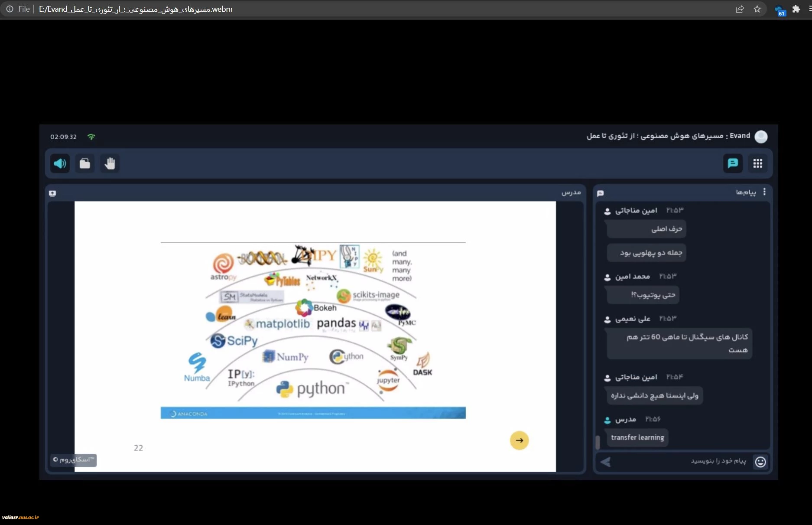Click the green connection signal icon
812x525 pixels.
91,137
